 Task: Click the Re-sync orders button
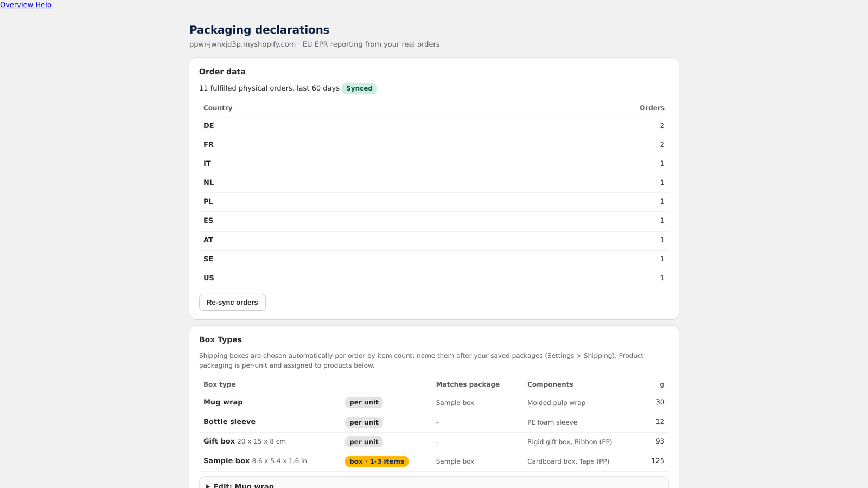coord(232,303)
